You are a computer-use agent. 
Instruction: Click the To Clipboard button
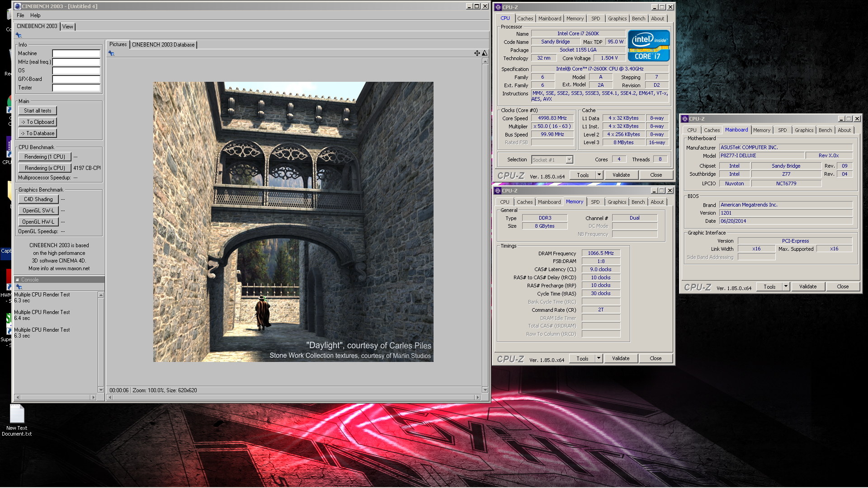[x=38, y=122]
